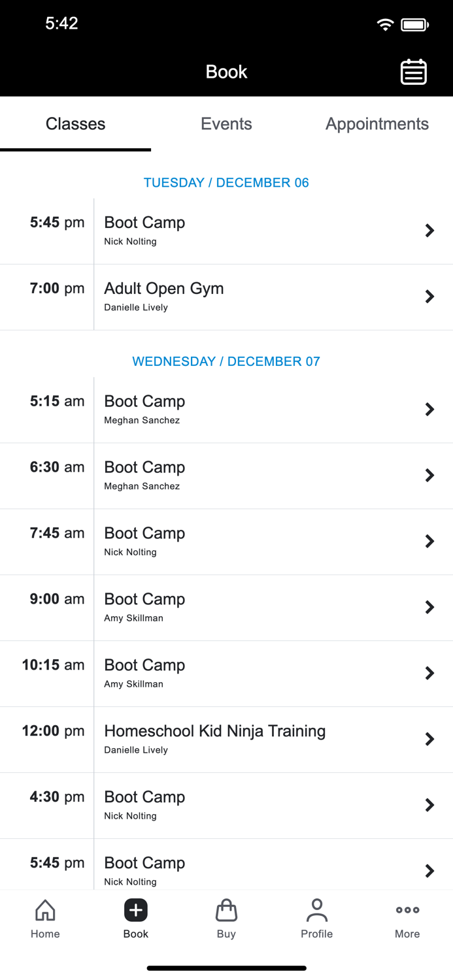Tap the Book plus icon in navigation bar
This screenshot has width=453, height=980.
[x=135, y=909]
